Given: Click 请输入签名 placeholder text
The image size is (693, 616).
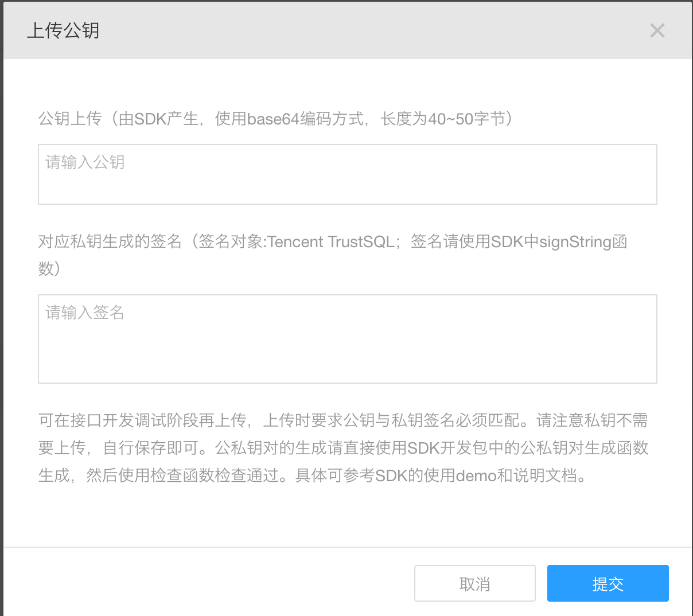Looking at the screenshot, I should pyautogui.click(x=85, y=313).
